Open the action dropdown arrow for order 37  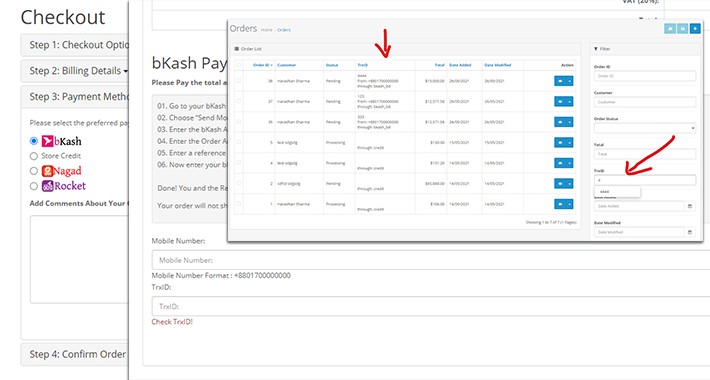570,101
